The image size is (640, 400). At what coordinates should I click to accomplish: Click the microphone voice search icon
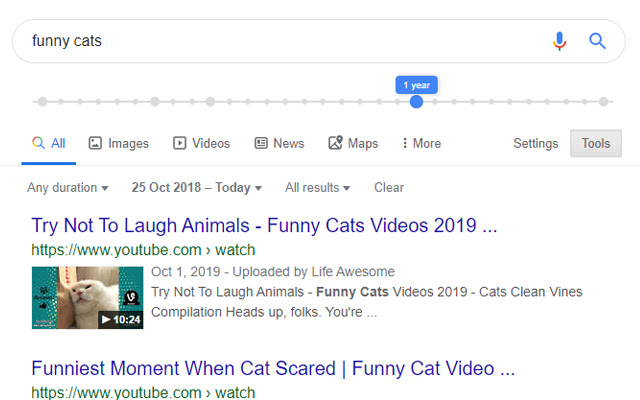559,41
